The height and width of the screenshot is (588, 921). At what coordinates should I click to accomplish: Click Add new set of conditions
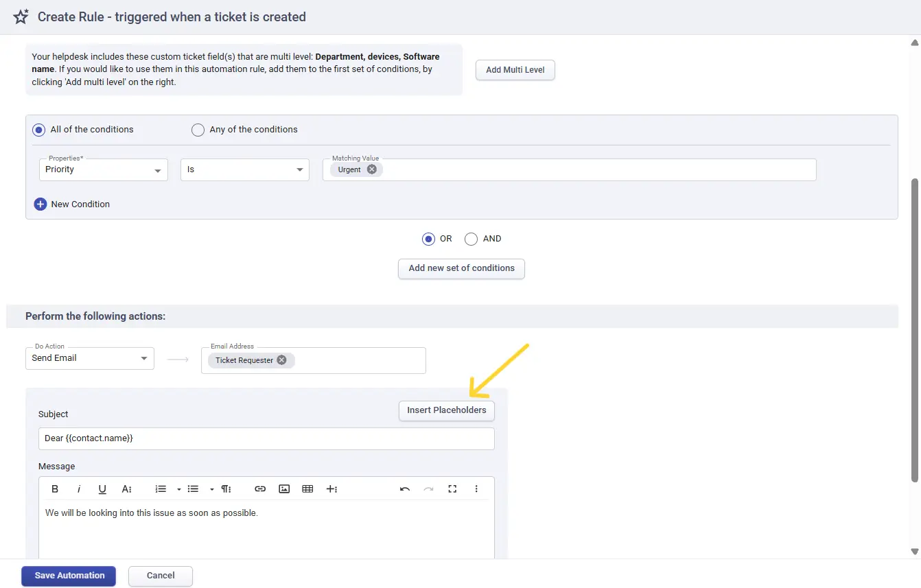[461, 268]
